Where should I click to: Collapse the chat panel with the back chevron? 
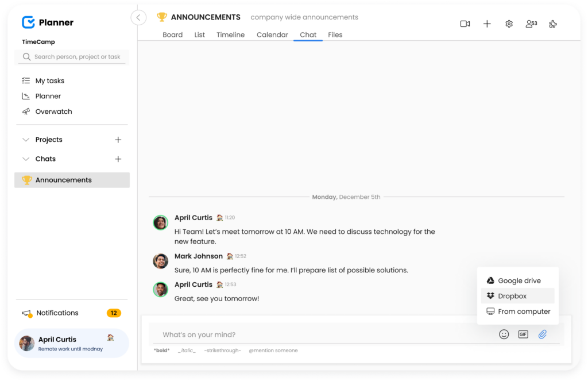pyautogui.click(x=138, y=17)
